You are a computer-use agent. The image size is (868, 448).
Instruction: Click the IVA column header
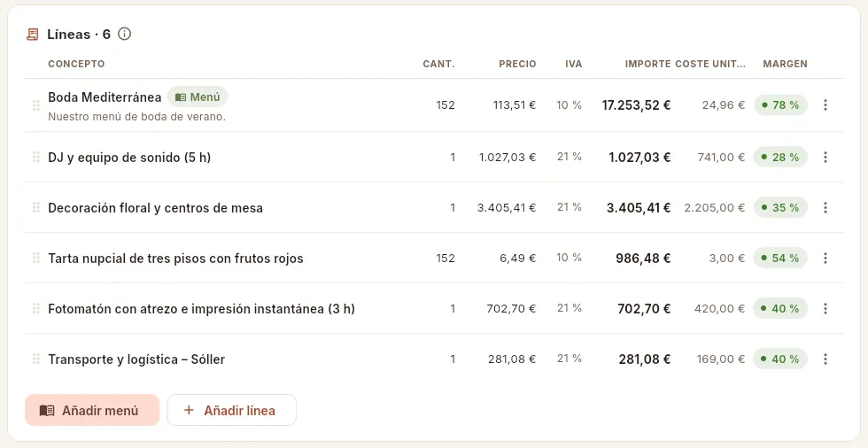tap(574, 64)
